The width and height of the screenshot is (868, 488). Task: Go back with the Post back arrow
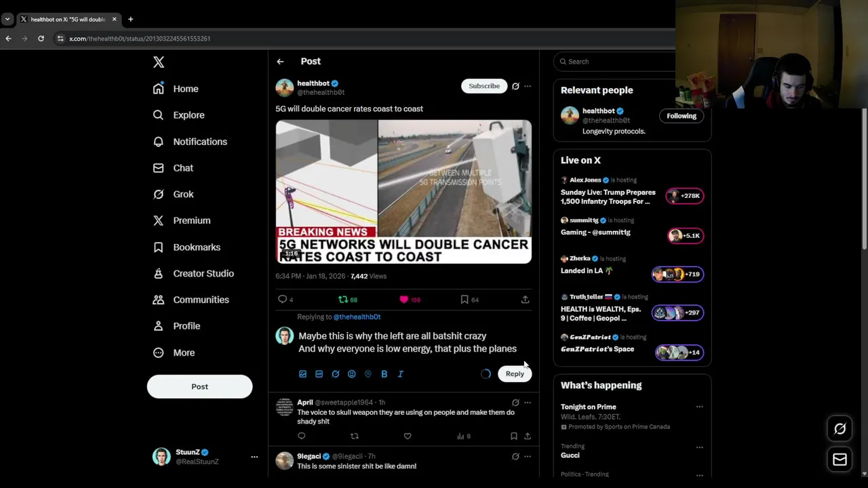point(280,62)
